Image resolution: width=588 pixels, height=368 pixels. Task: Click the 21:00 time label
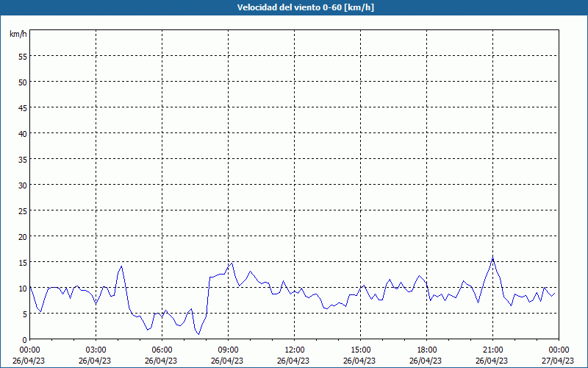coord(492,350)
